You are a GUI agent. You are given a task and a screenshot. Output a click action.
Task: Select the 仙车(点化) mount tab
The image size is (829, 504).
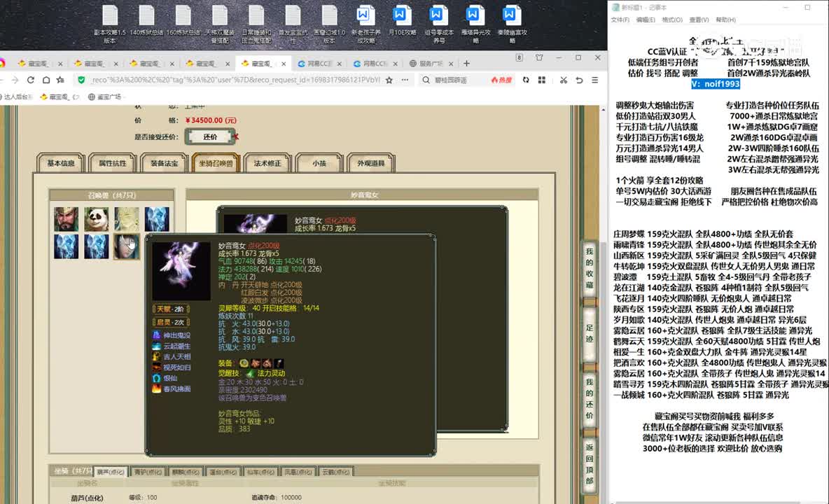260,472
